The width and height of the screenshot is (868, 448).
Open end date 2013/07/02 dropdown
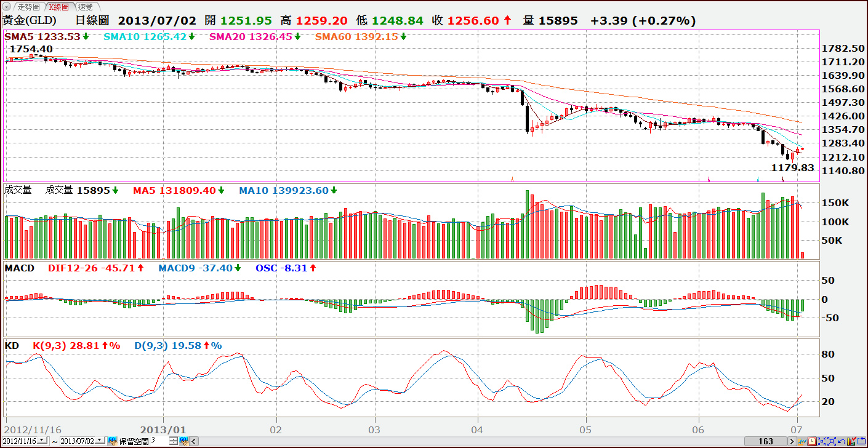tap(100, 441)
